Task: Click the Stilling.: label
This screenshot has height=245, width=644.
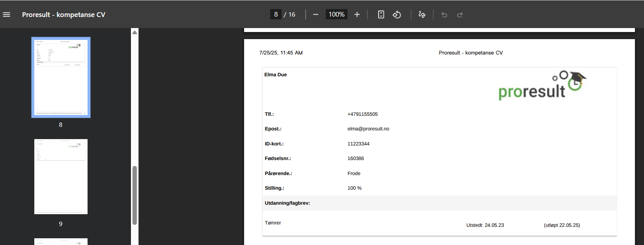Action: (274, 188)
